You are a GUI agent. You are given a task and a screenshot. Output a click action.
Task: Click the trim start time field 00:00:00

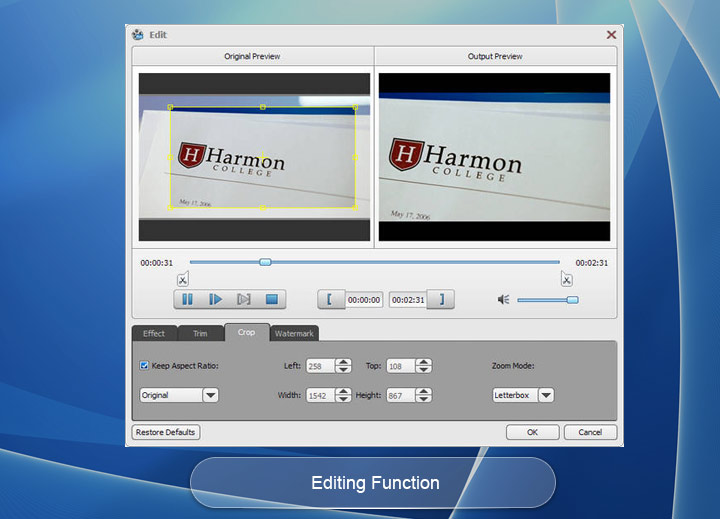(x=364, y=300)
